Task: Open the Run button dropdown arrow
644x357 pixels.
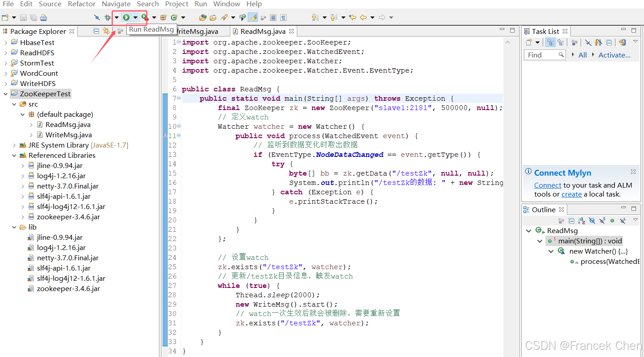Action: (x=135, y=17)
